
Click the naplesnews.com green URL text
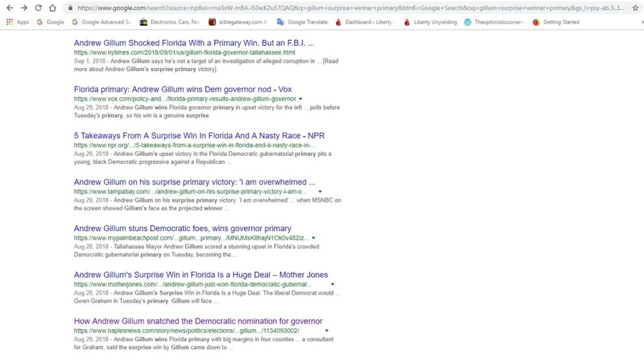[x=186, y=331]
